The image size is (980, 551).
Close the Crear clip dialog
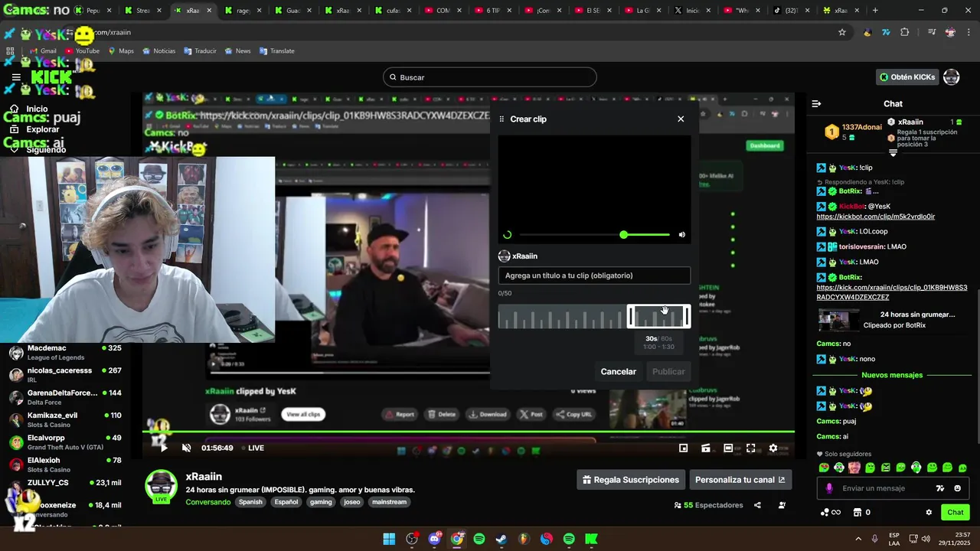[681, 119]
